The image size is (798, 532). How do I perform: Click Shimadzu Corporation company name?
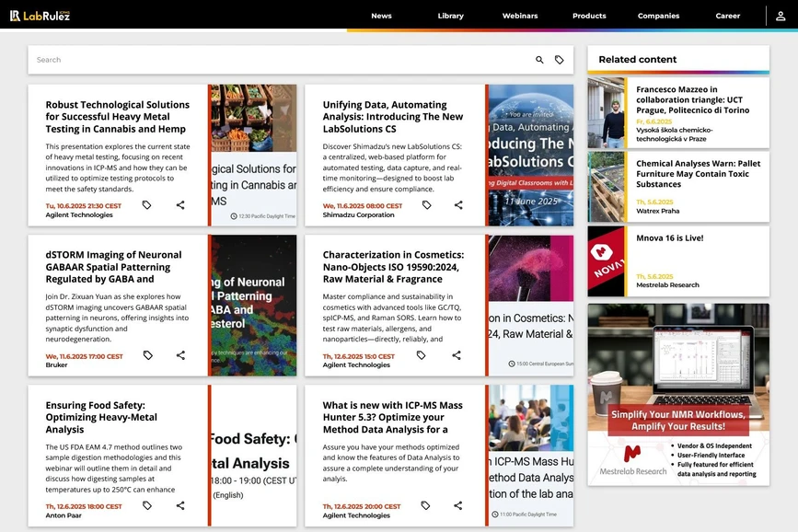click(358, 214)
